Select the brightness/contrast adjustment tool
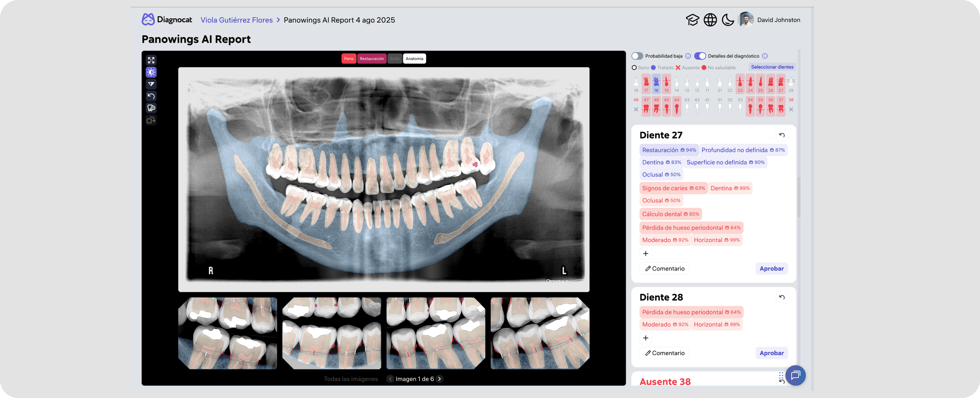Image resolution: width=980 pixels, height=398 pixels. pos(151,72)
